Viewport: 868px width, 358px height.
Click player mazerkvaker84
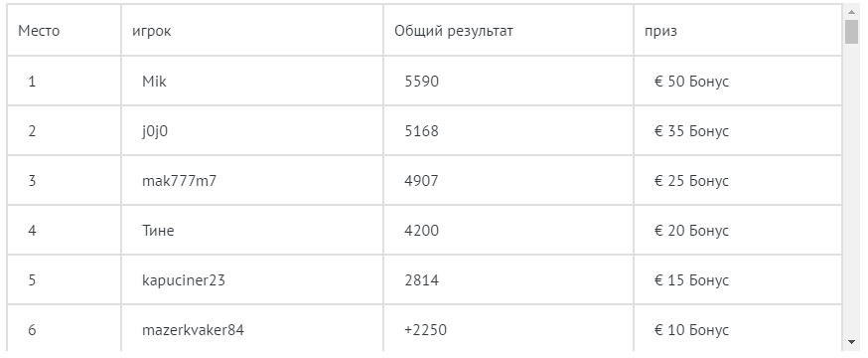(194, 330)
